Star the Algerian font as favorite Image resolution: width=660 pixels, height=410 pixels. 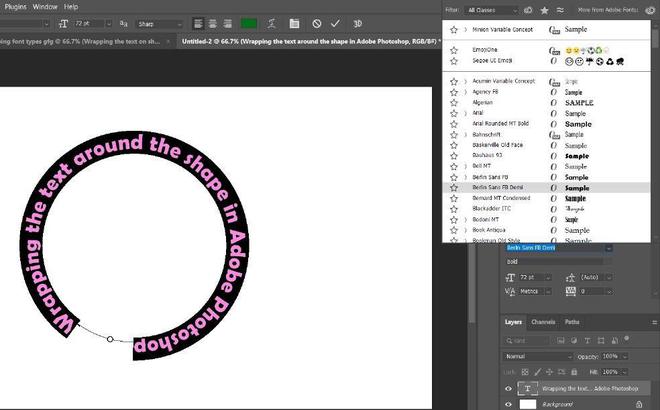point(454,103)
